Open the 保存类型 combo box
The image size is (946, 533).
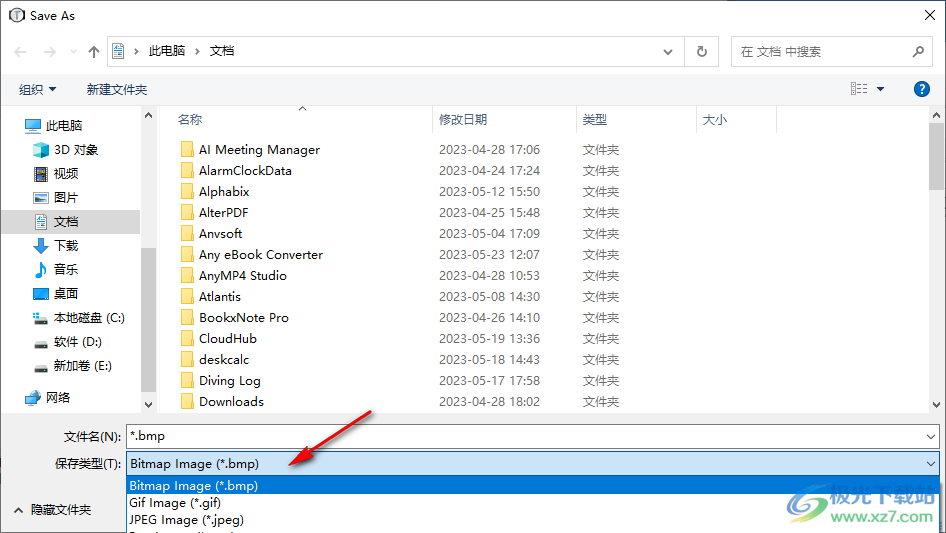(533, 464)
